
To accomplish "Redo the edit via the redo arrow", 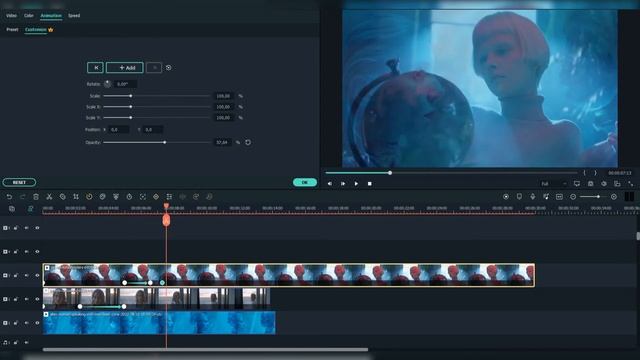I will (x=22, y=197).
